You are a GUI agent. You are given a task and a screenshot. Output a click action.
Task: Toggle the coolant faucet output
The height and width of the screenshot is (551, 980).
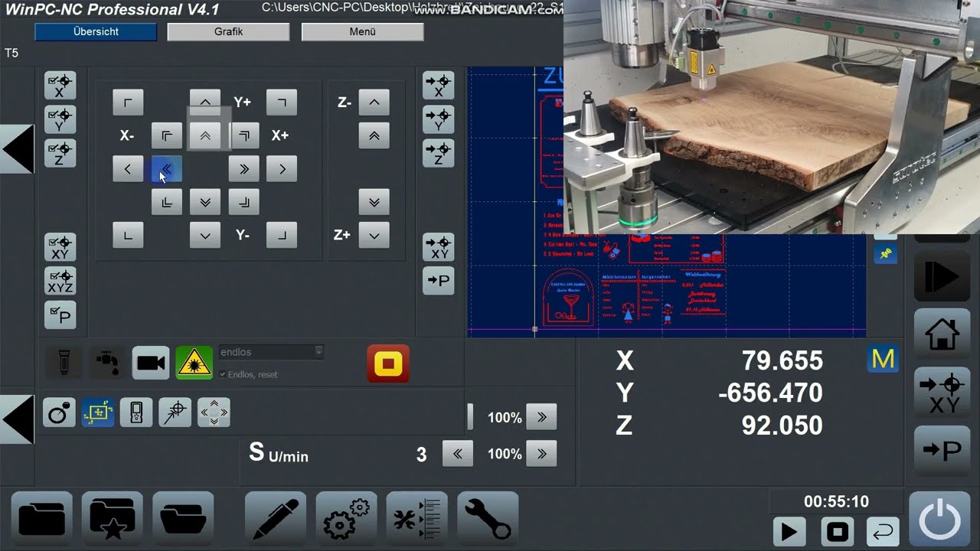click(x=107, y=363)
